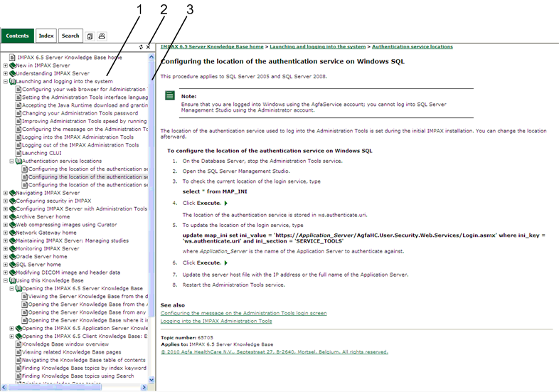The image size is (559, 392).
Task: Expand SQL Server home node
Action: coord(6,265)
